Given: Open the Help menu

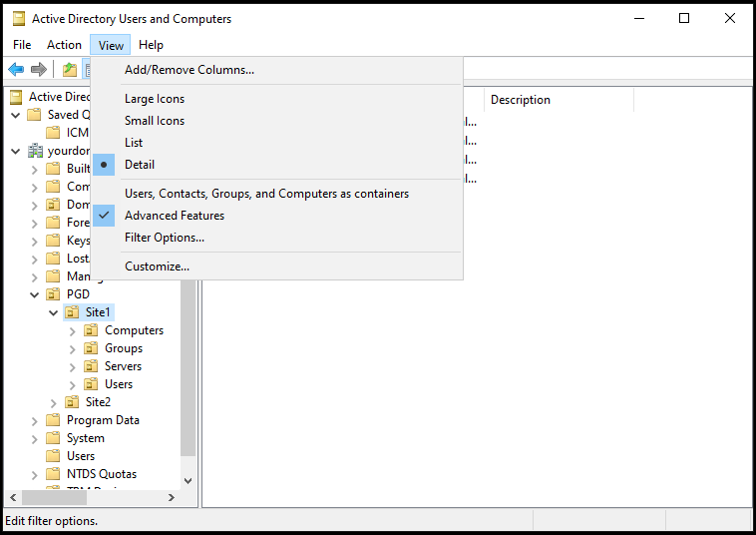Looking at the screenshot, I should (151, 45).
